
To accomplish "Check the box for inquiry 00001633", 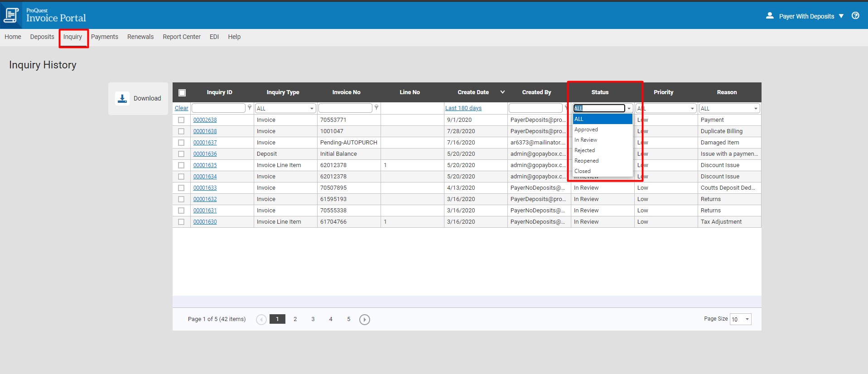I will pos(181,188).
